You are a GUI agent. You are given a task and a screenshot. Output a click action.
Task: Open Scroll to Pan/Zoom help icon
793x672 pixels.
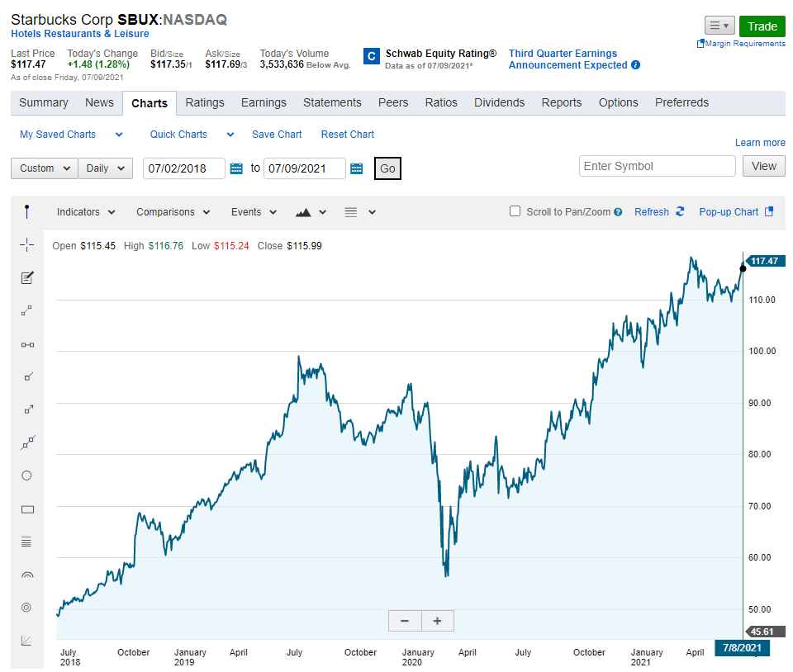coord(618,212)
